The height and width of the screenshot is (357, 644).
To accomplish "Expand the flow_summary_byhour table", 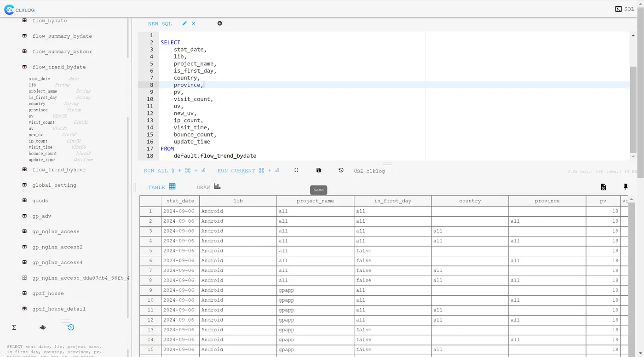I will (62, 52).
